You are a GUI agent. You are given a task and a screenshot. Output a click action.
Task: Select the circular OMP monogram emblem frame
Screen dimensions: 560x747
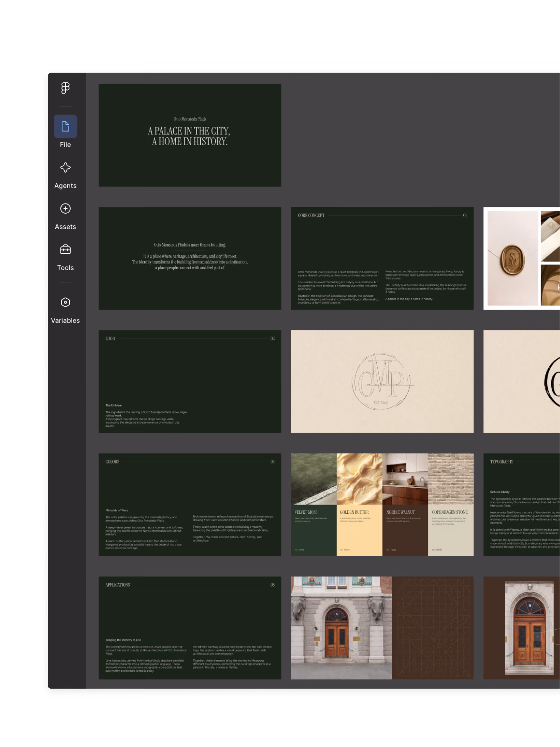(382, 381)
